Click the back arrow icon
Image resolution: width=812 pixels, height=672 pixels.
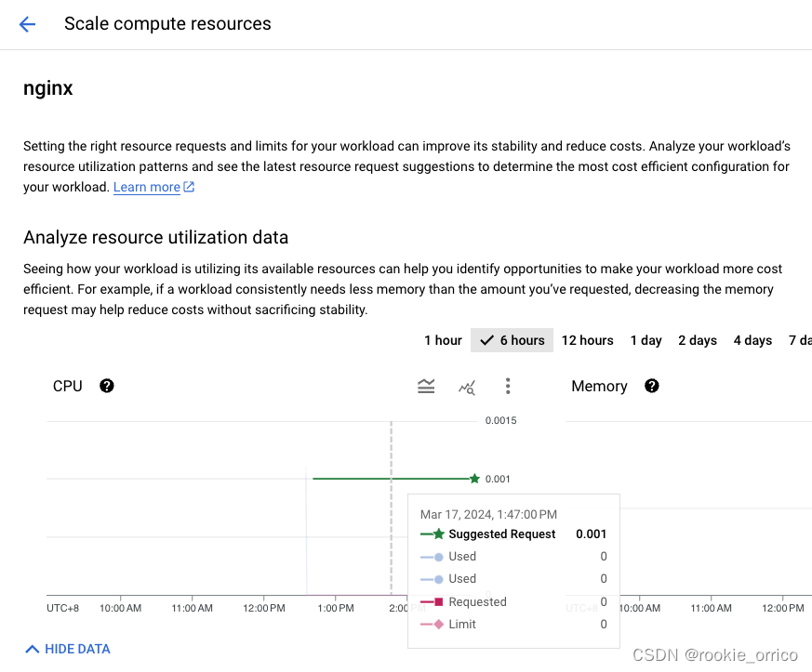pos(27,25)
